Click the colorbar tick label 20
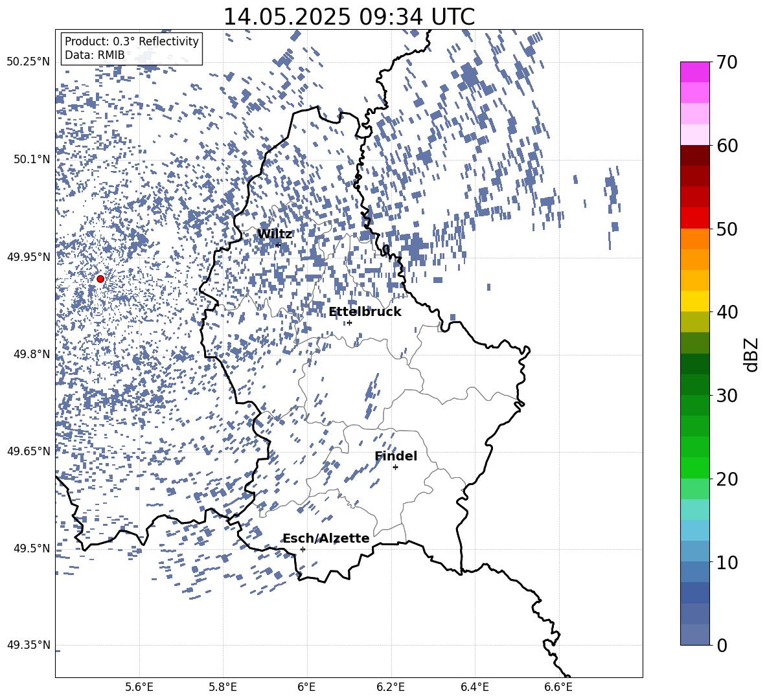 pyautogui.click(x=727, y=479)
